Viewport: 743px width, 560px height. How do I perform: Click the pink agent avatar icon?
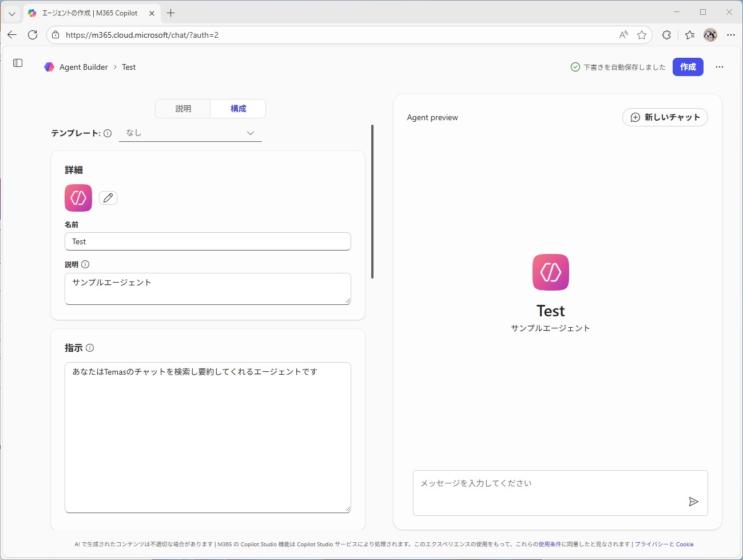[78, 197]
